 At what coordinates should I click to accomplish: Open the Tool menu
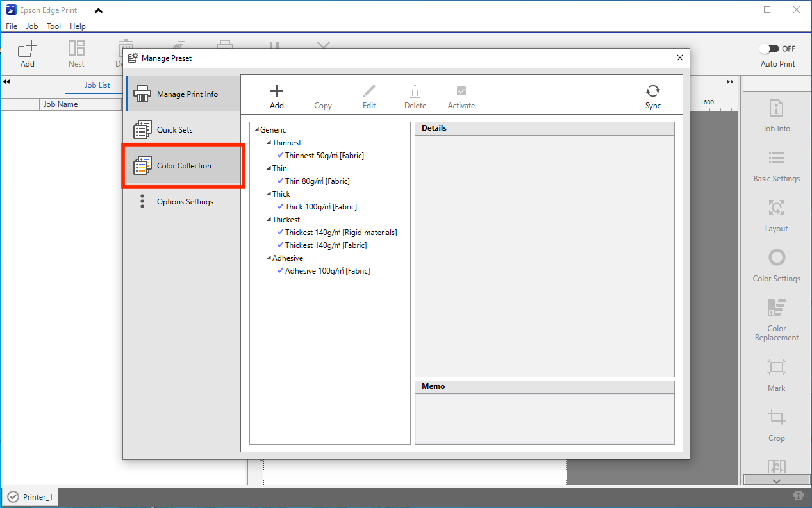pos(54,26)
